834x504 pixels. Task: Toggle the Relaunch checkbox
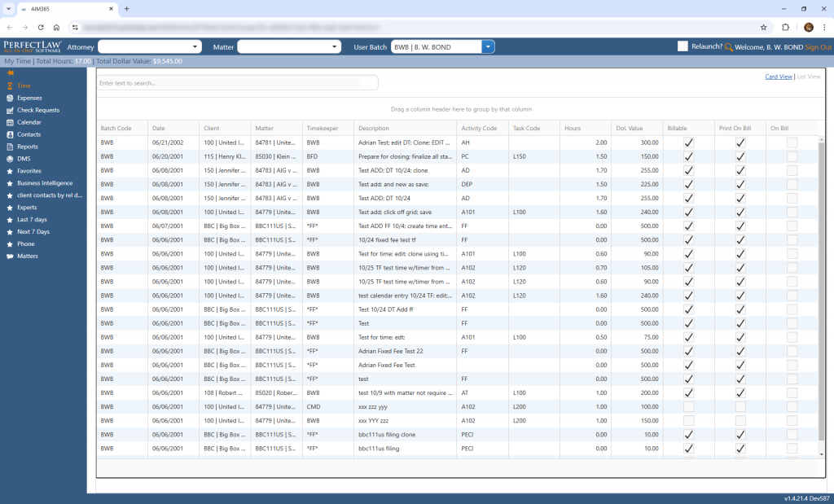(x=683, y=46)
